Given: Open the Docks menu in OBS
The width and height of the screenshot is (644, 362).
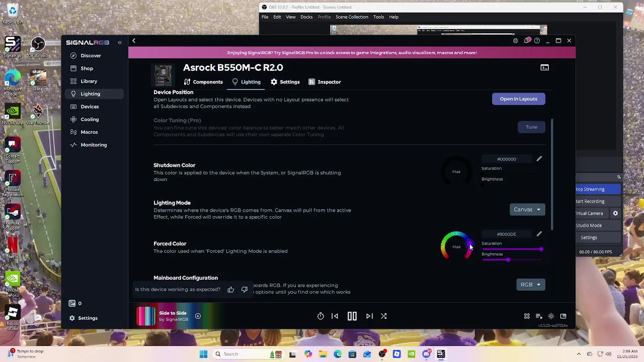Looking at the screenshot, I should pos(306,17).
